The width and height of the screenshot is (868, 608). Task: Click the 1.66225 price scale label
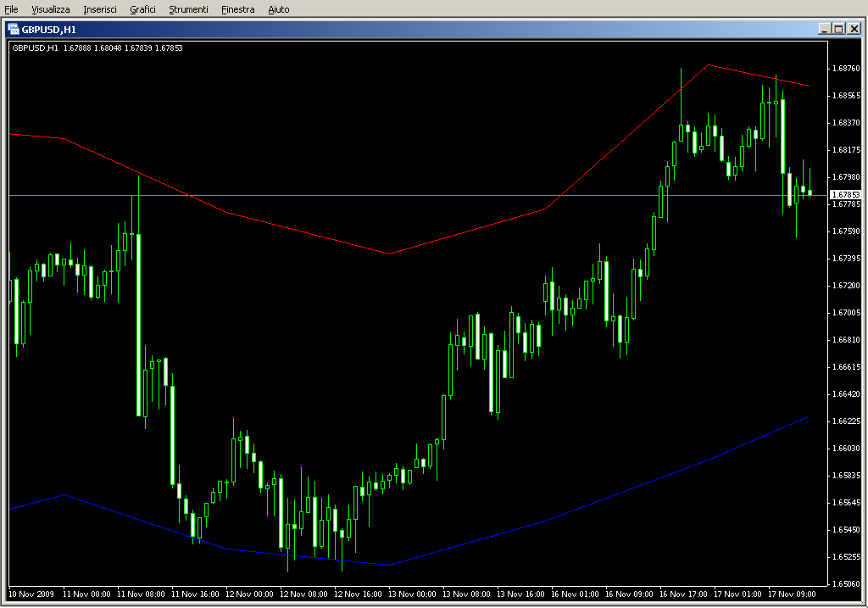point(847,421)
